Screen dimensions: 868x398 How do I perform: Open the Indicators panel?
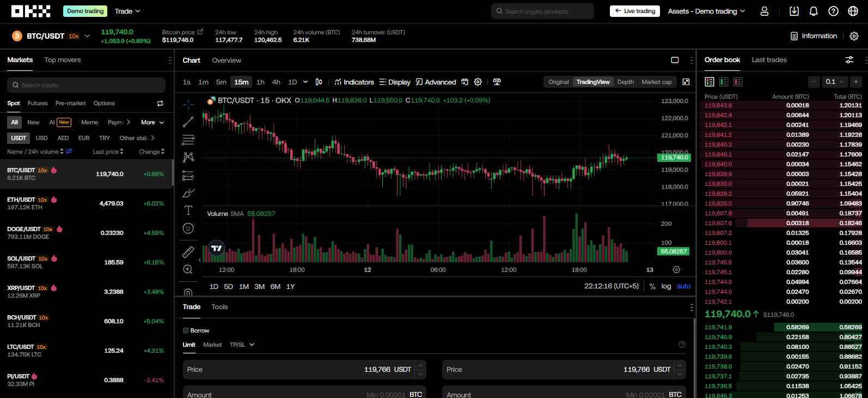pyautogui.click(x=354, y=82)
